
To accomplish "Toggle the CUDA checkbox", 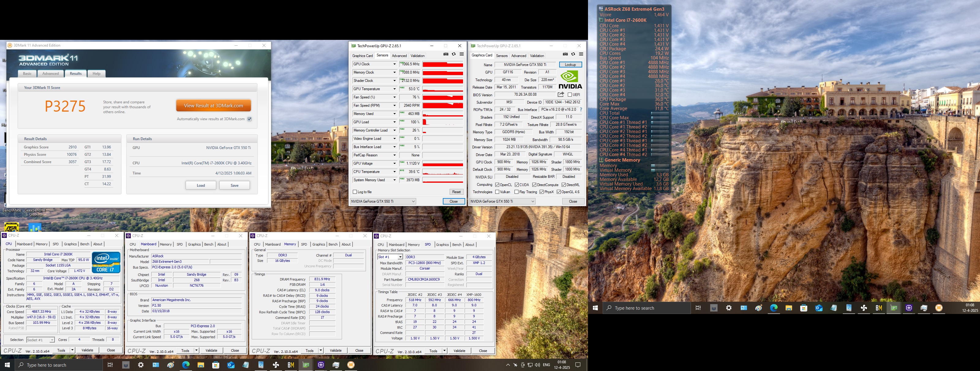I will tap(517, 185).
